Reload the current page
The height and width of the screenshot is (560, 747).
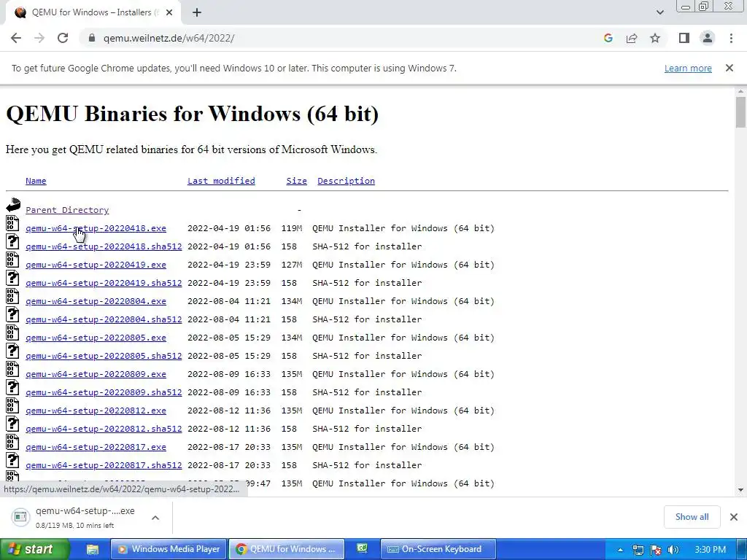click(63, 38)
